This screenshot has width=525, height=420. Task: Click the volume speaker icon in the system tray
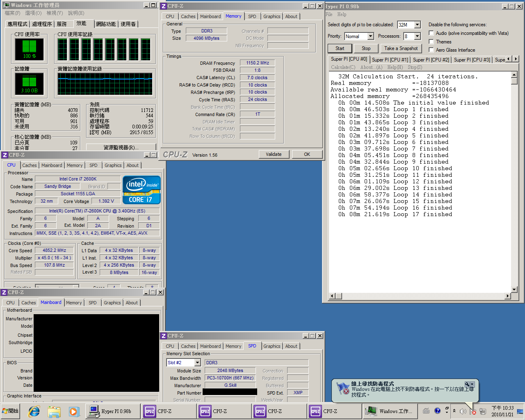pyautogui.click(x=463, y=411)
